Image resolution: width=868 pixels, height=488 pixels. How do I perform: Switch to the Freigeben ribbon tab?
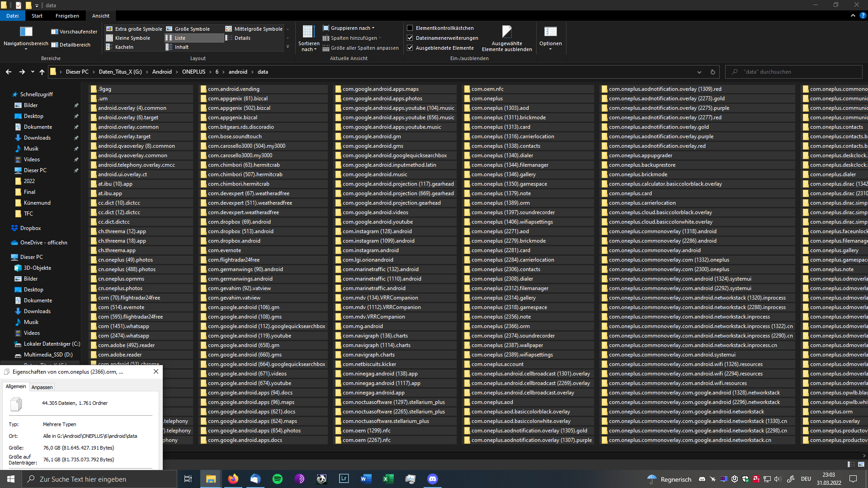point(67,16)
